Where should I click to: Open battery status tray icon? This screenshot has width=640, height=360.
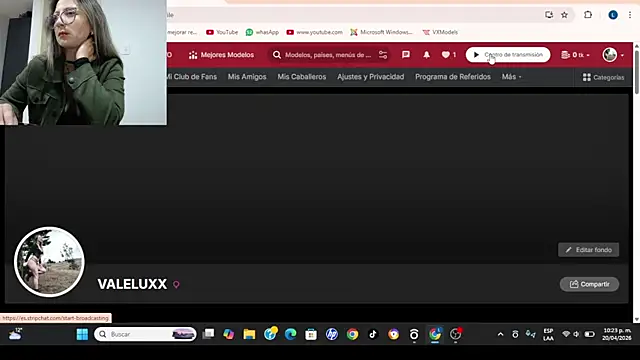coord(589,334)
